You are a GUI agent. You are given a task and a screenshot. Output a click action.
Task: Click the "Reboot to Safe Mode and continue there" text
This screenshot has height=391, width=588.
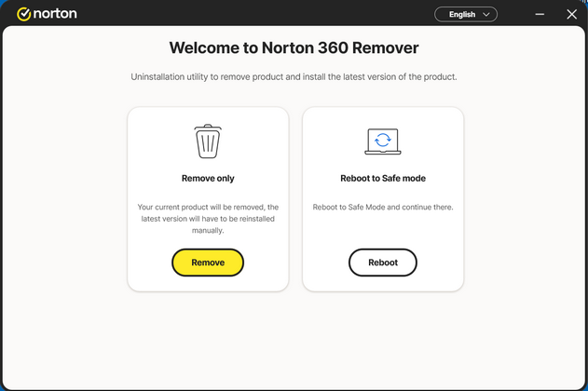[383, 207]
